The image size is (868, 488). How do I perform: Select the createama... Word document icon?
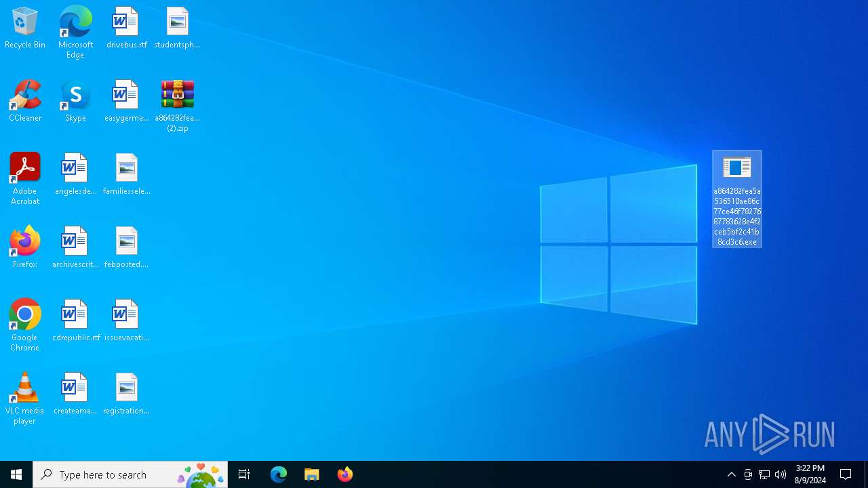(x=75, y=394)
